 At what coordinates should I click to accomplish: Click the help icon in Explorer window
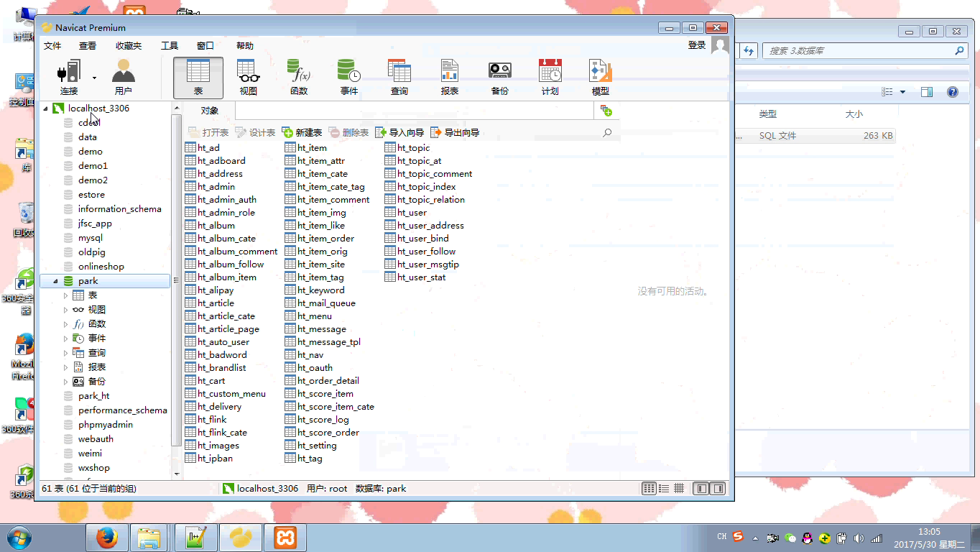[953, 92]
